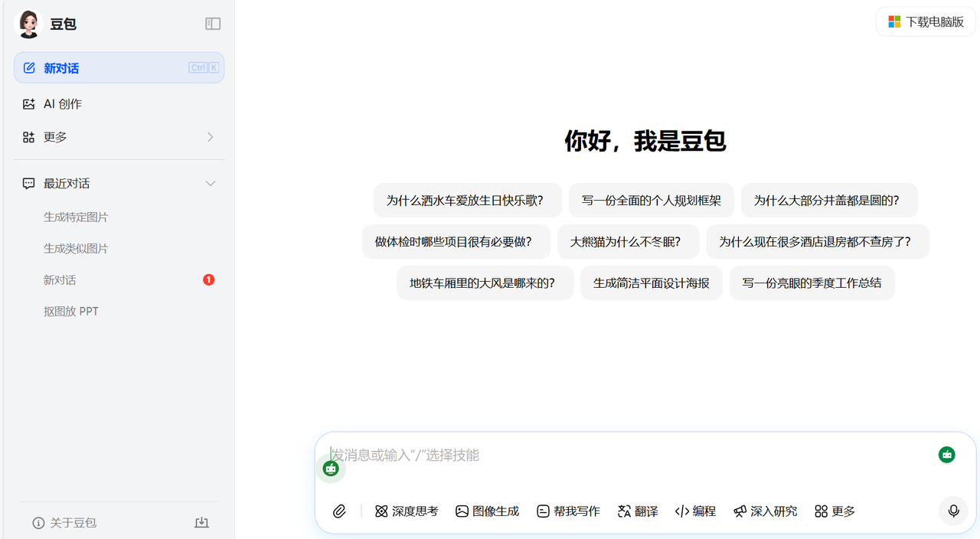Click the download icon at the bottom of the sidebar

coord(201,523)
